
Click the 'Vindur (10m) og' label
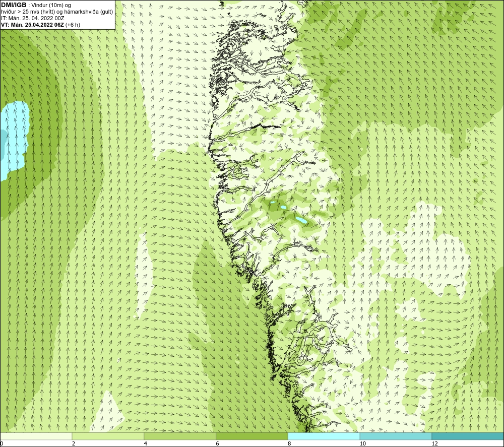coord(51,6)
